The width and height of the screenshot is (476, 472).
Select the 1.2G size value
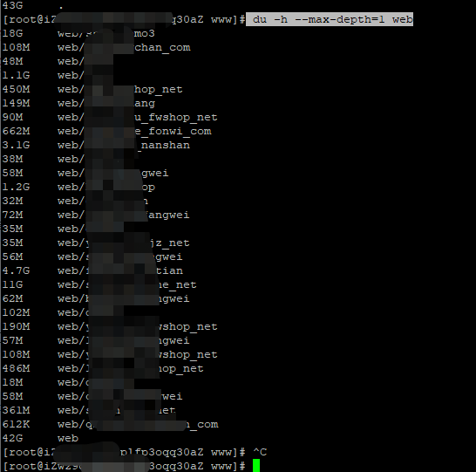click(x=16, y=187)
